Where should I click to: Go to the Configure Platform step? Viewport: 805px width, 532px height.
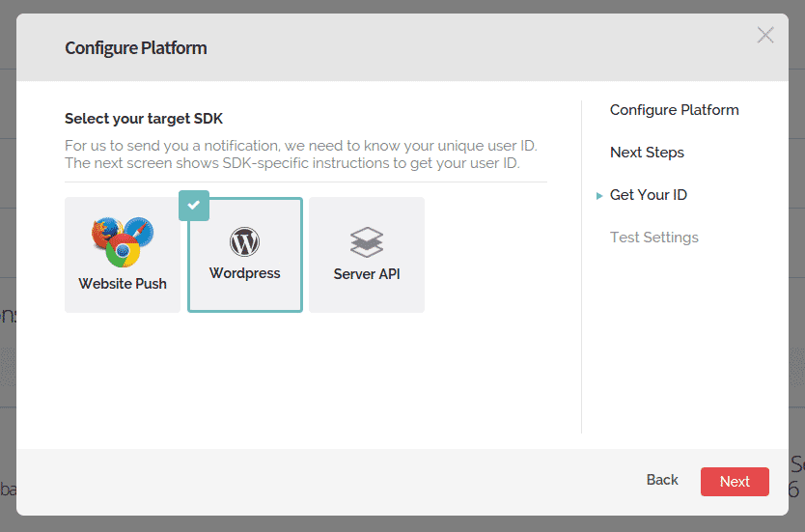tap(674, 110)
